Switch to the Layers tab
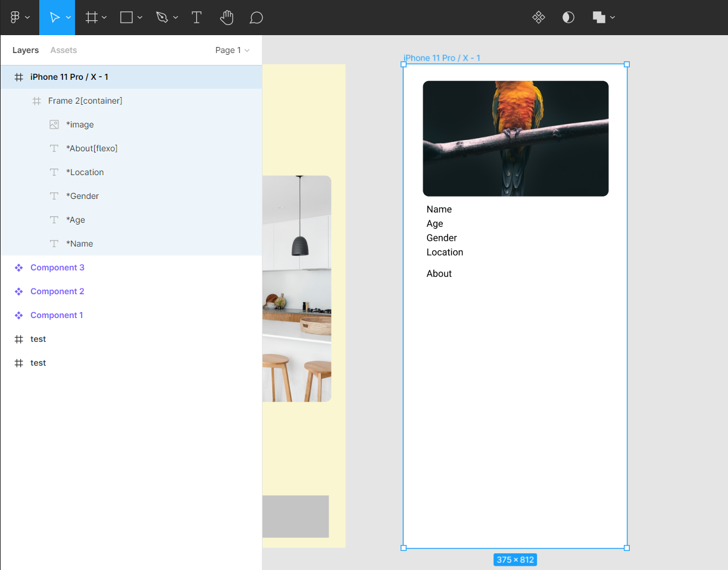This screenshot has width=728, height=570. [x=26, y=50]
